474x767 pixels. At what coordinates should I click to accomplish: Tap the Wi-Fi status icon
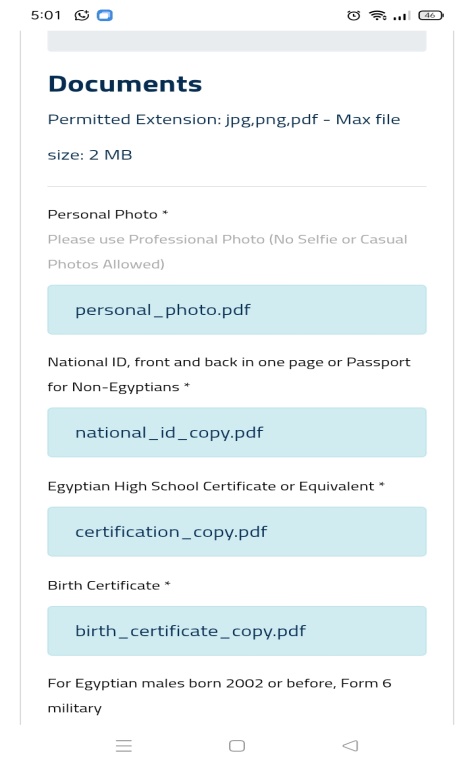378,16
